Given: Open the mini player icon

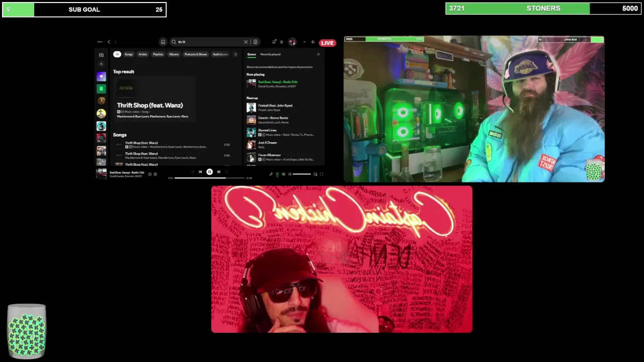Looking at the screenshot, I should (315, 174).
